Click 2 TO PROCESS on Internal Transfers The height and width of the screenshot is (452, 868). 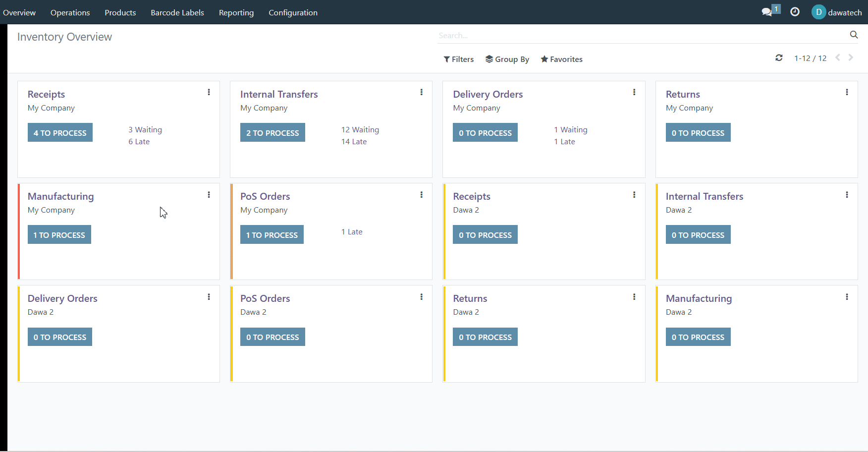click(272, 132)
